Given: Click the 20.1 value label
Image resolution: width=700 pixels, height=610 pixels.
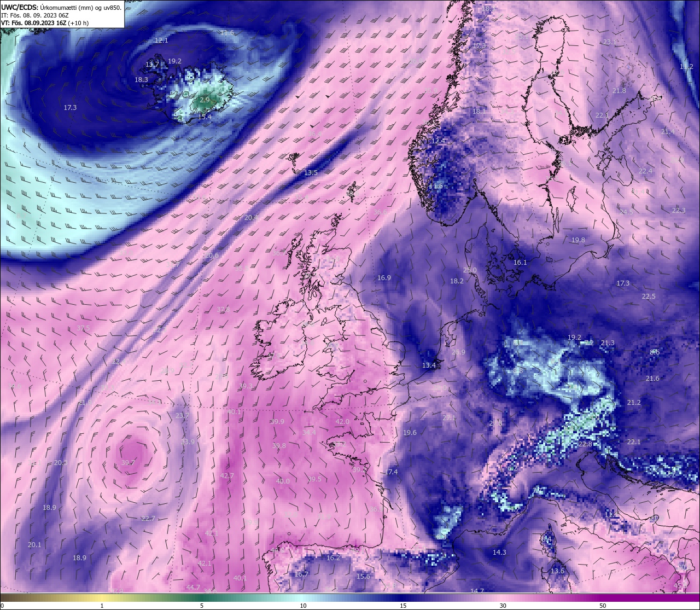Looking at the screenshot, I should pyautogui.click(x=34, y=545).
